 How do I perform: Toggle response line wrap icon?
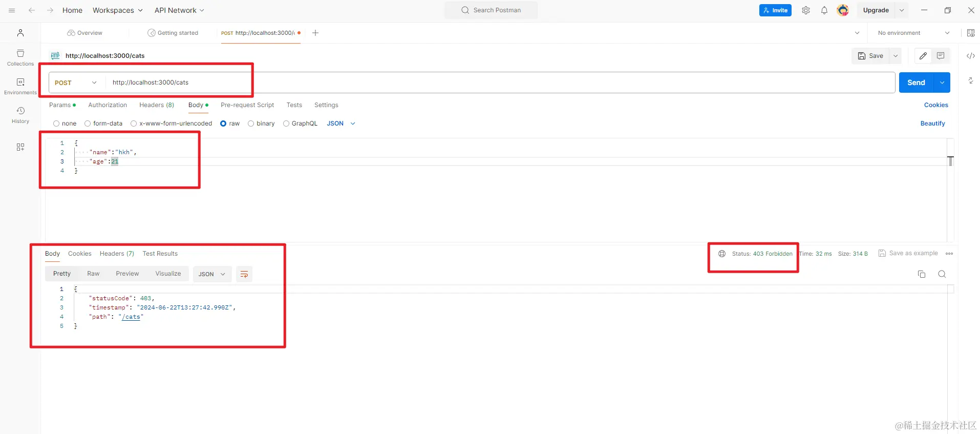[244, 274]
